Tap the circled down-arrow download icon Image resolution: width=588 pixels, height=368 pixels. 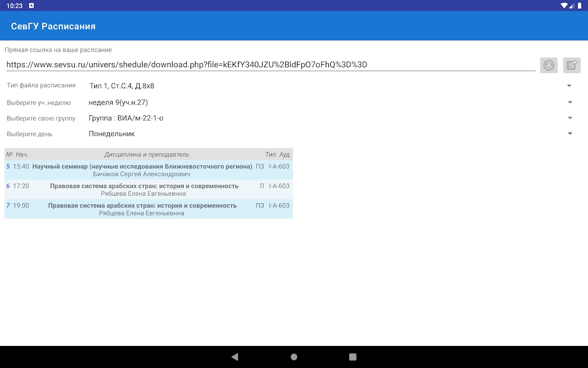549,65
